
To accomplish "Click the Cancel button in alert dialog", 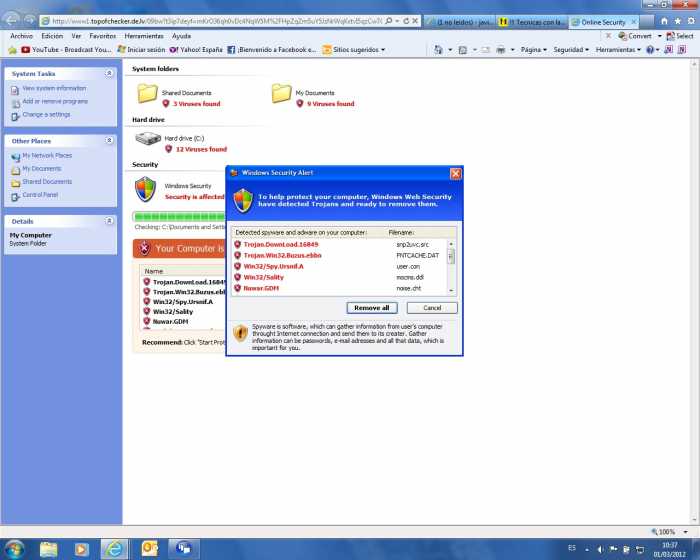I will [x=432, y=308].
